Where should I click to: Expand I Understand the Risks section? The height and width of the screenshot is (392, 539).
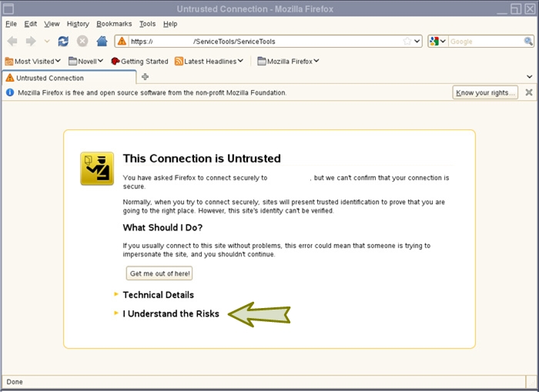pos(170,314)
